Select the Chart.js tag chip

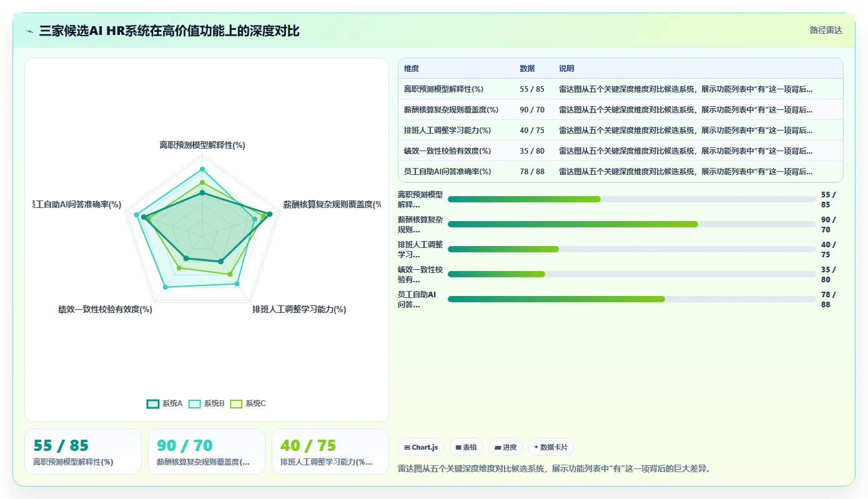click(x=421, y=447)
